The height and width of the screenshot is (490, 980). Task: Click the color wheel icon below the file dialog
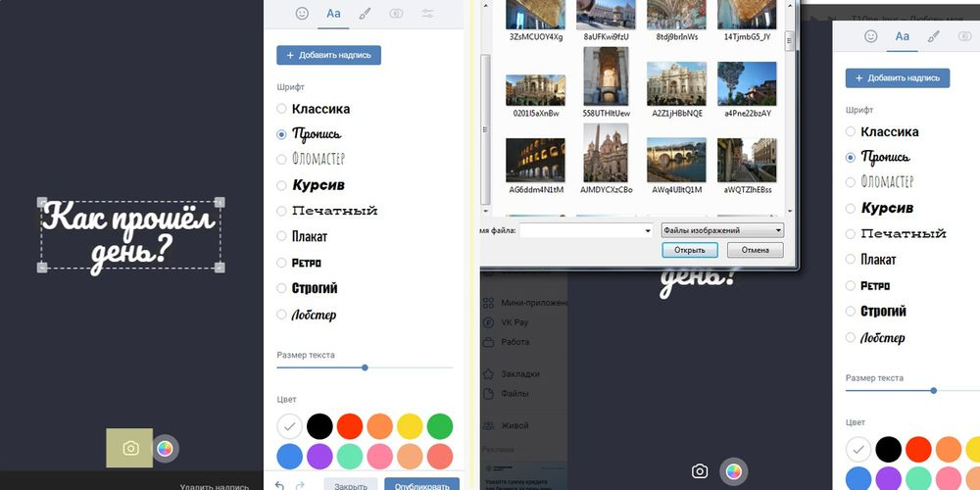click(734, 471)
